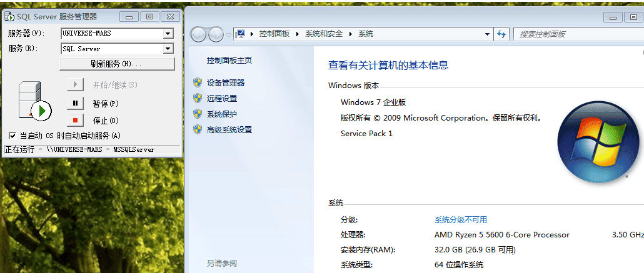The height and width of the screenshot is (273, 644).
Task: Pause the SQL Server service
Action: [75, 103]
